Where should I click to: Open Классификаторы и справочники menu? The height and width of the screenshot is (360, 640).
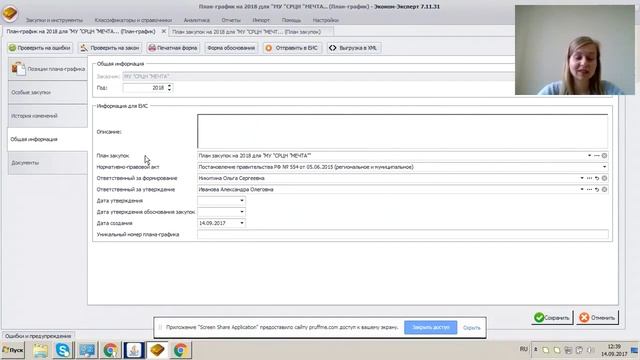coord(133,20)
